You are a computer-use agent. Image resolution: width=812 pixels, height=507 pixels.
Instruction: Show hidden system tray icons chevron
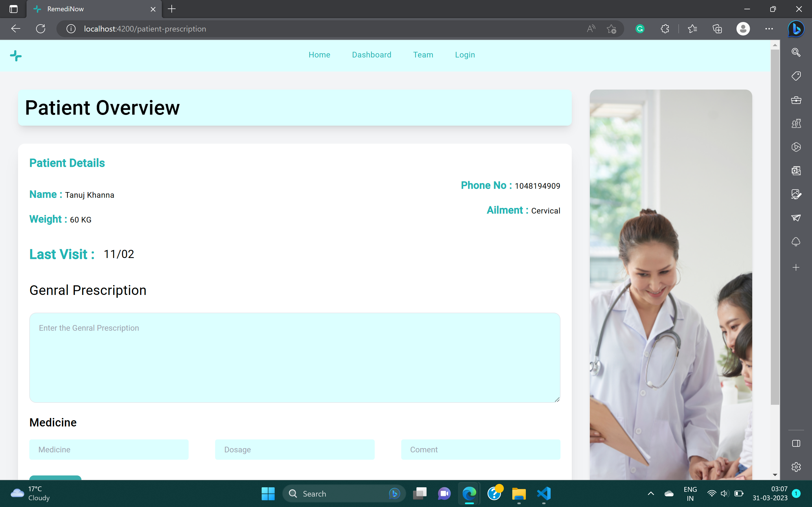click(x=651, y=493)
